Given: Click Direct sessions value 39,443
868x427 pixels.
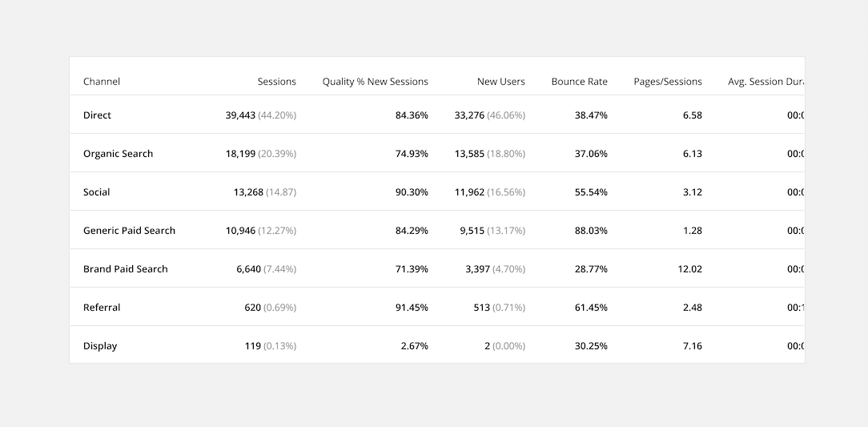Looking at the screenshot, I should click(x=240, y=115).
